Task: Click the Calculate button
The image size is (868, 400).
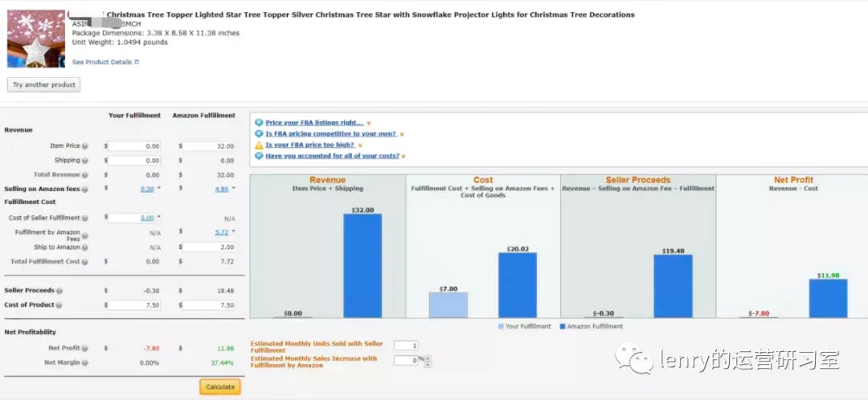Action: coord(220,386)
